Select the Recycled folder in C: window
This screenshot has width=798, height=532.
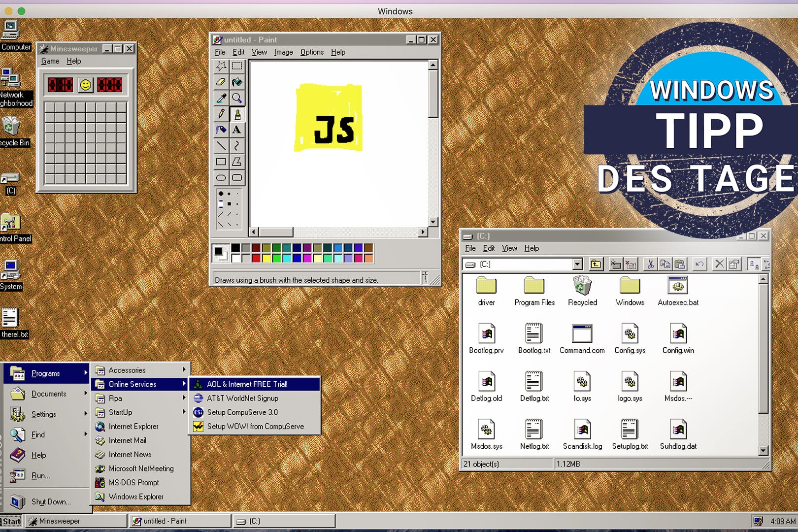pos(582,291)
